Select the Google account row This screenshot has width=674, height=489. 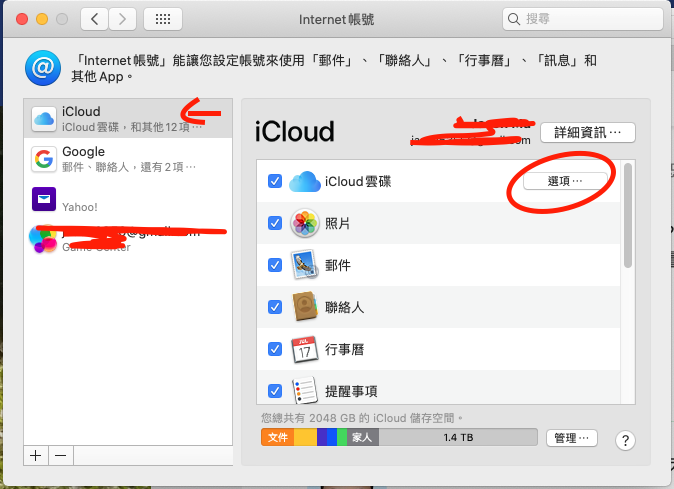click(128, 158)
